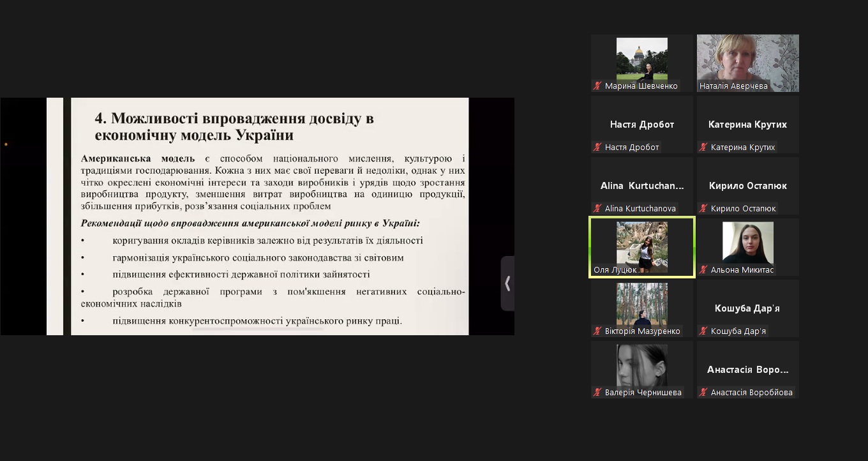This screenshot has width=868, height=461.
Task: Click the large Настя Дробот name in tile
Action: pyautogui.click(x=641, y=125)
